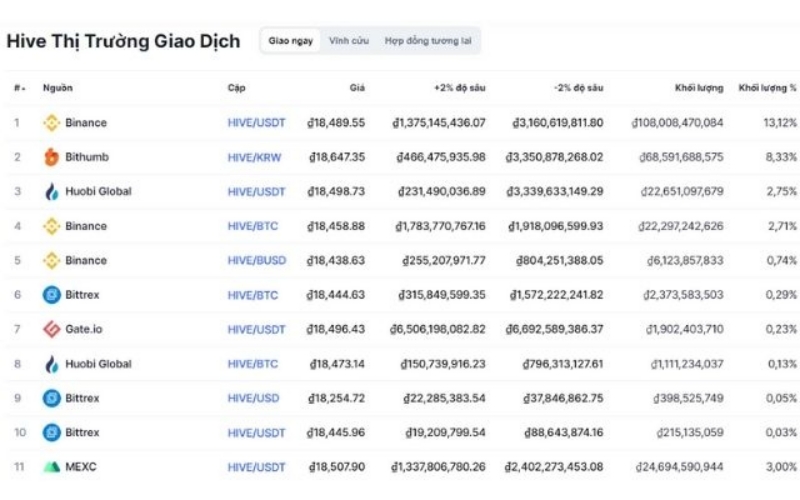The height and width of the screenshot is (500, 800).
Task: Click the Bittrex logo in row 6
Action: [52, 295]
